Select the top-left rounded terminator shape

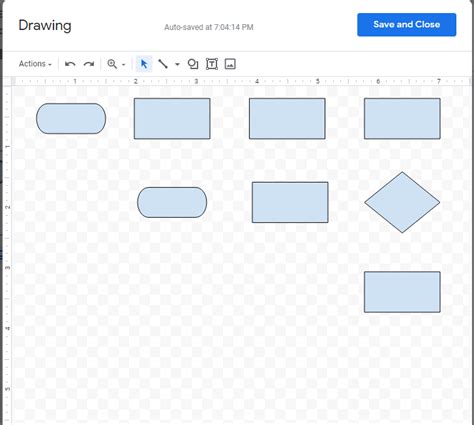71,119
